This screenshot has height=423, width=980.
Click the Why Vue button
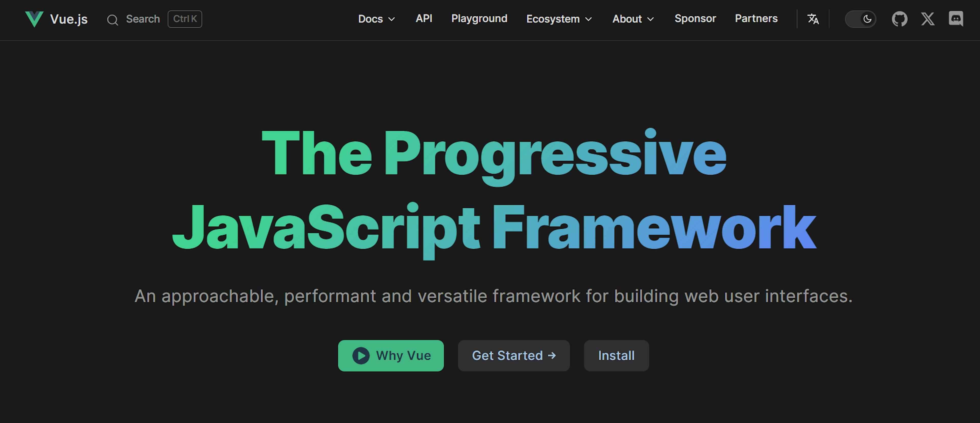(392, 355)
